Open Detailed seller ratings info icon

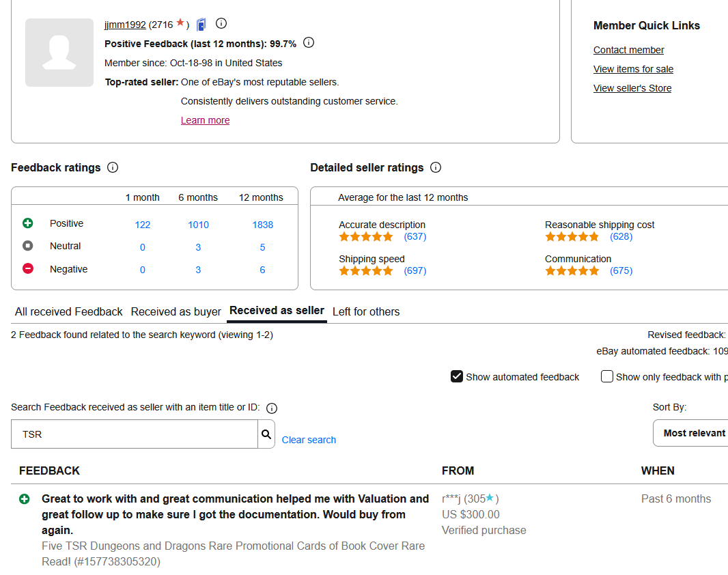tap(436, 167)
